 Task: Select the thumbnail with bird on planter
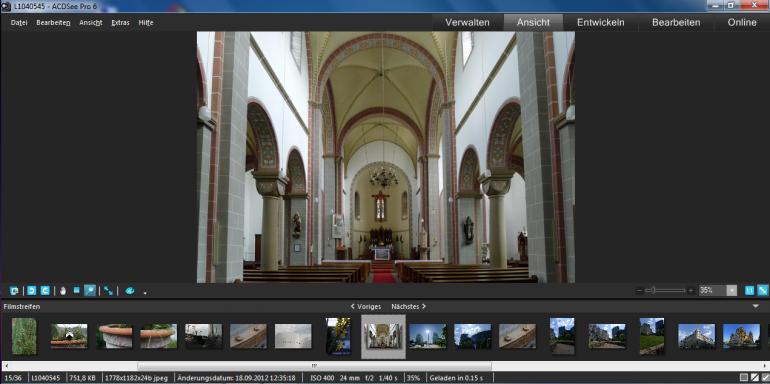click(x=69, y=336)
